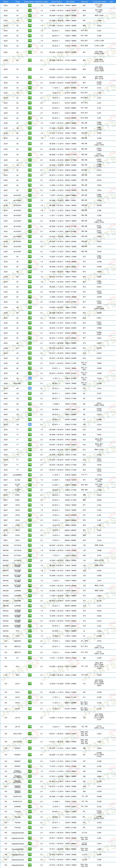
Task: Click the Nadwozie column header
Action: pyautogui.click(x=84, y=1)
